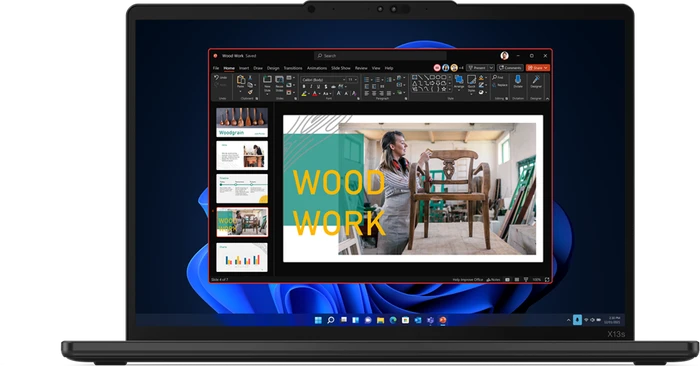Screen dimensions: 700x366
Task: Click the Shape Outline icon
Action: pyautogui.click(x=481, y=85)
